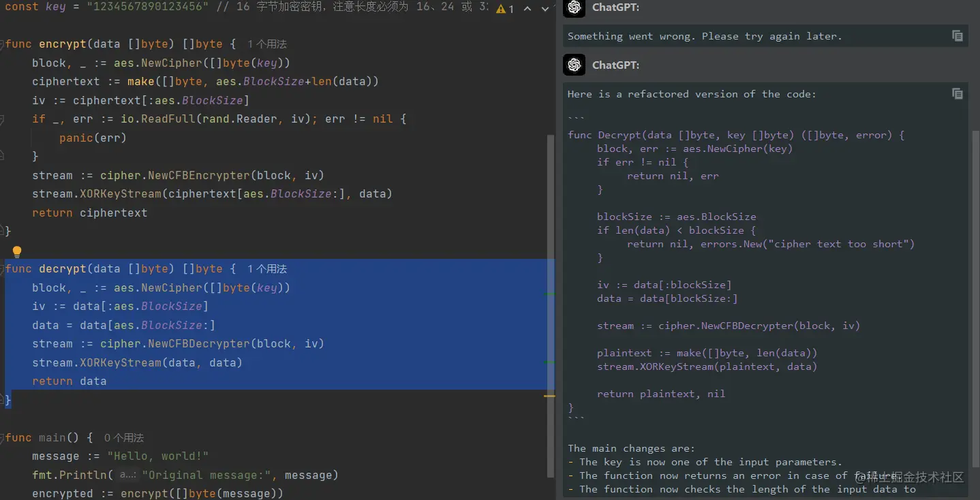Jump to next highlighted problem with down chevron
980x500 pixels.
pyautogui.click(x=545, y=9)
